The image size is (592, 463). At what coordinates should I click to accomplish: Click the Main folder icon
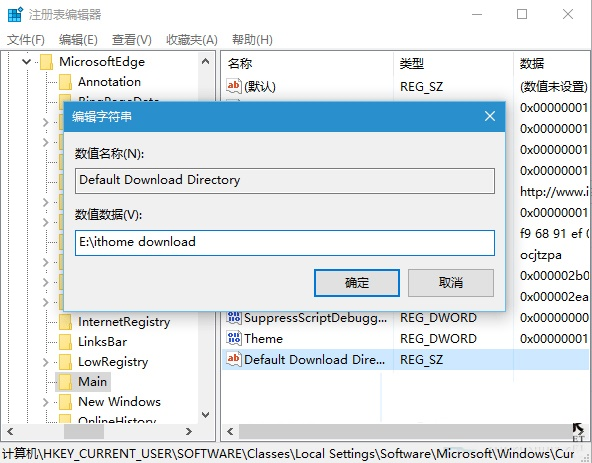pos(66,382)
